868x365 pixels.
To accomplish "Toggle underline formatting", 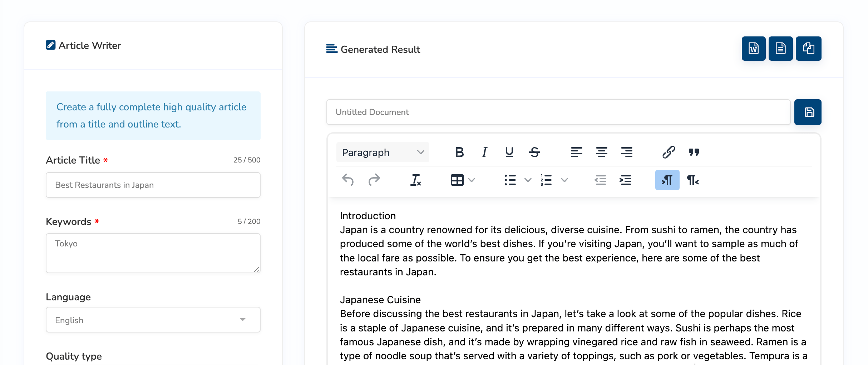I will (x=509, y=152).
